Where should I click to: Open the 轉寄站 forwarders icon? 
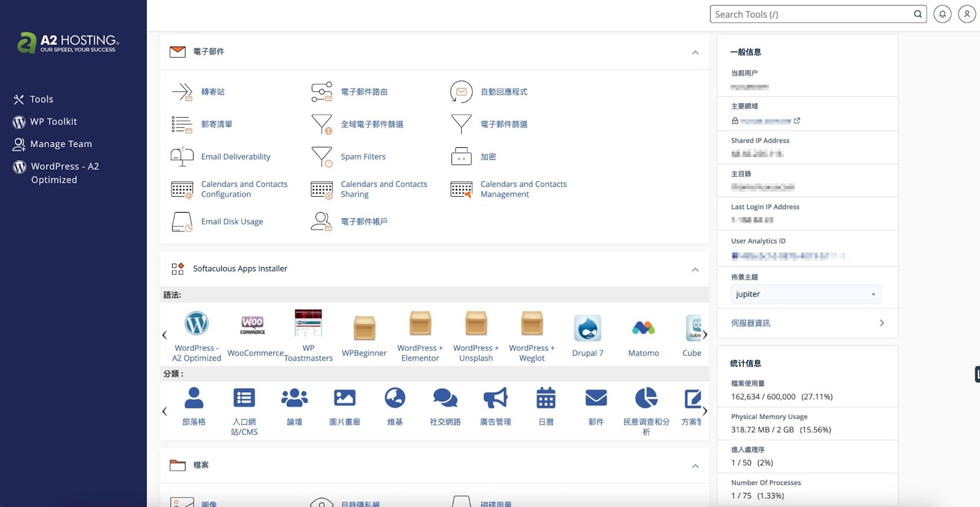coord(182,92)
